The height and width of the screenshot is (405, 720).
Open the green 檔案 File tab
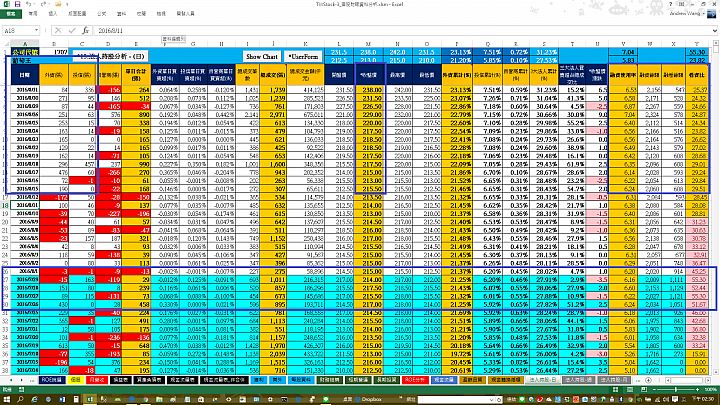pos(11,14)
